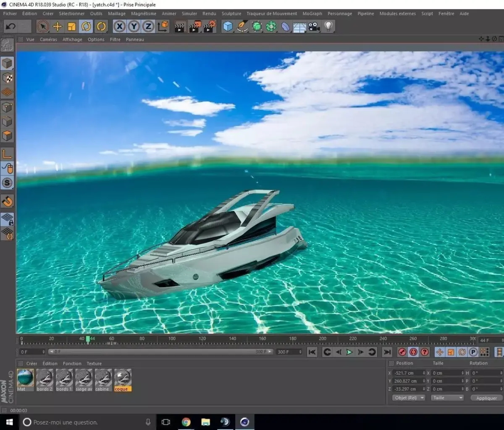Click stepper on 0 F start frame field
The width and height of the screenshot is (504, 430).
pos(43,352)
